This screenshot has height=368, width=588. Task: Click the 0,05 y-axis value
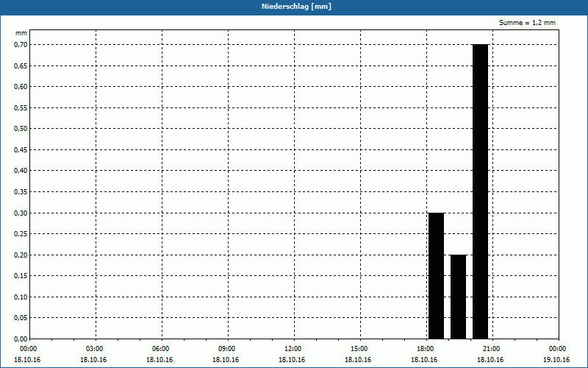coord(21,318)
